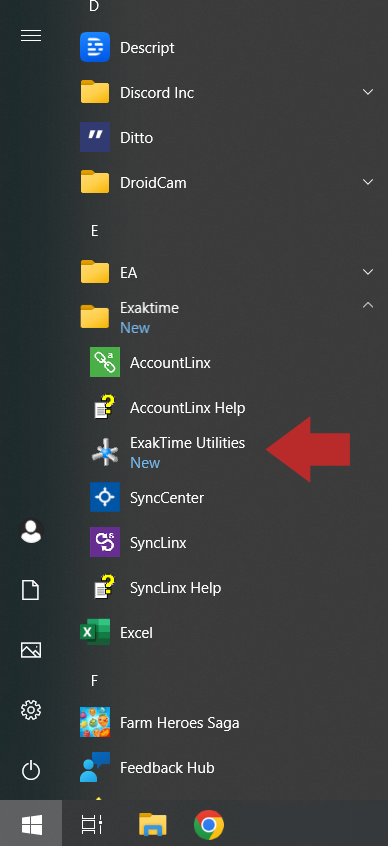388x846 pixels.
Task: Click the Exaktime folder label
Action: click(149, 308)
